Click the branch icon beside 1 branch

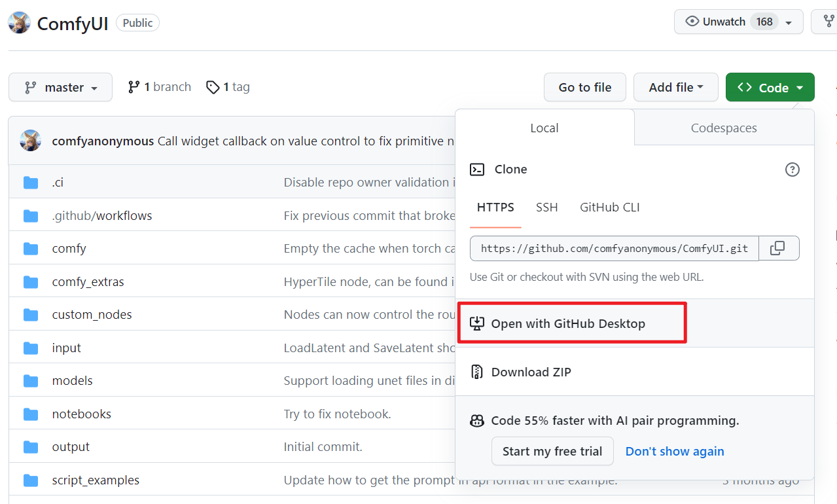pos(134,87)
